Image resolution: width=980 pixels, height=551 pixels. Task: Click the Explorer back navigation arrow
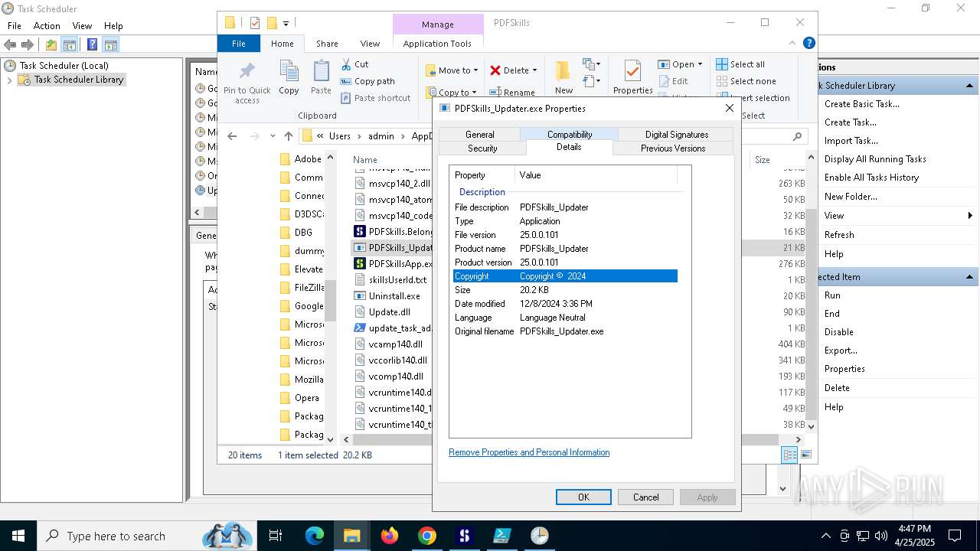pyautogui.click(x=233, y=136)
